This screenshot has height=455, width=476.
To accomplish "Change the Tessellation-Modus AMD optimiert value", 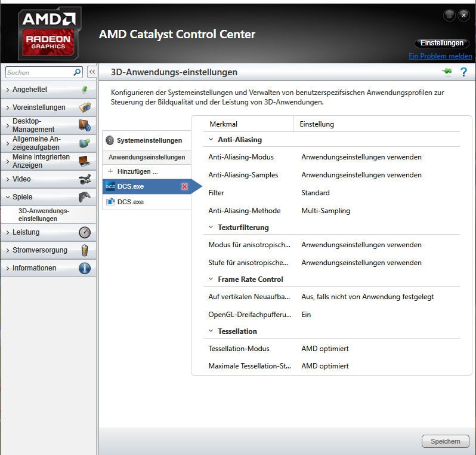I will pos(325,349).
